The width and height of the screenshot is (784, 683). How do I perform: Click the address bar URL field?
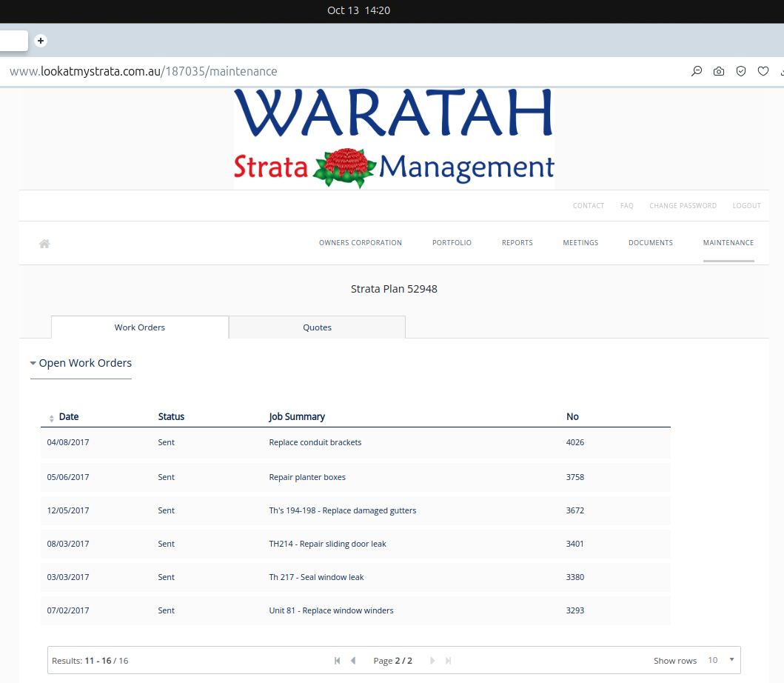pyautogui.click(x=144, y=71)
